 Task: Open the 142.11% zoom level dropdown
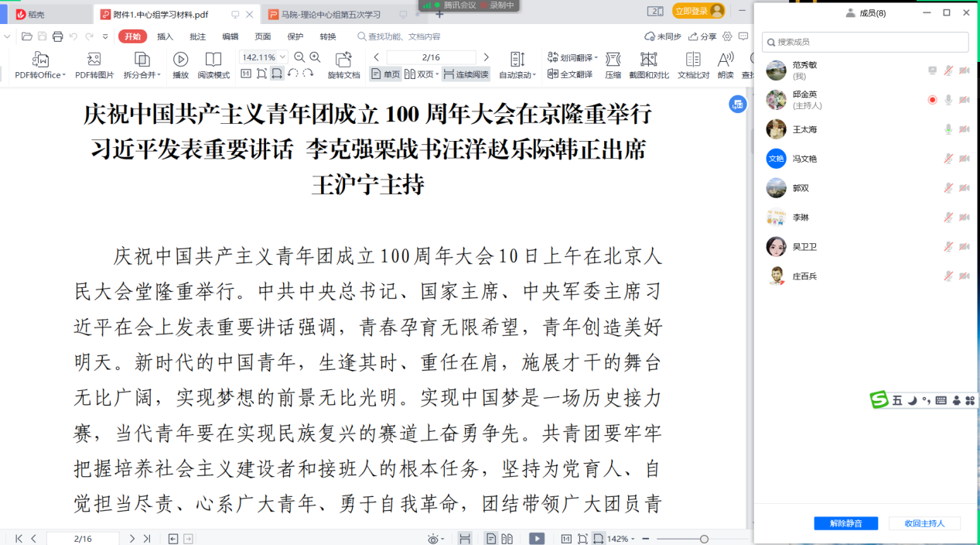pyautogui.click(x=282, y=57)
